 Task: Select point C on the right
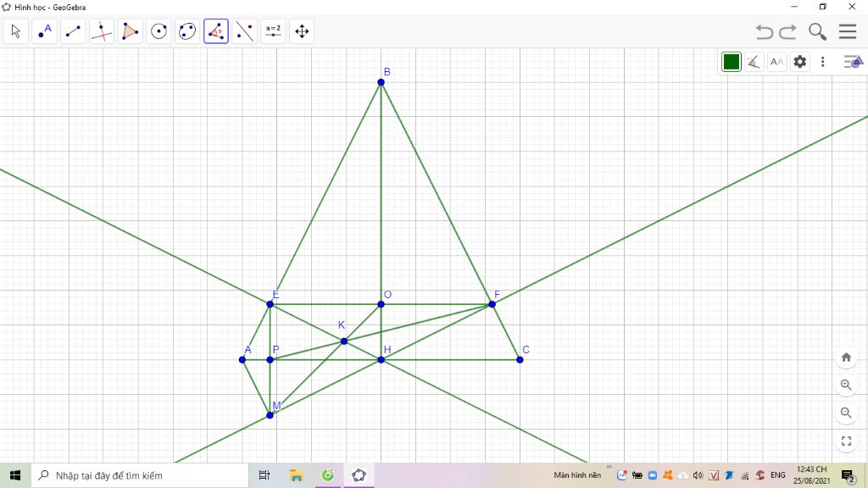point(520,359)
